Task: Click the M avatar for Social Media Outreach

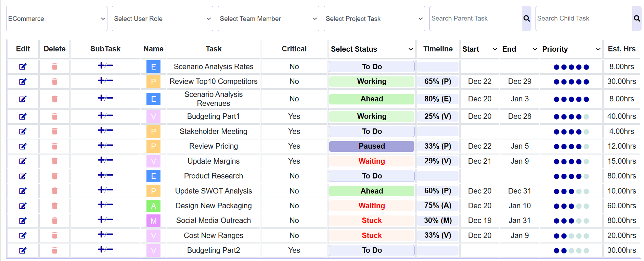Action: (x=153, y=221)
